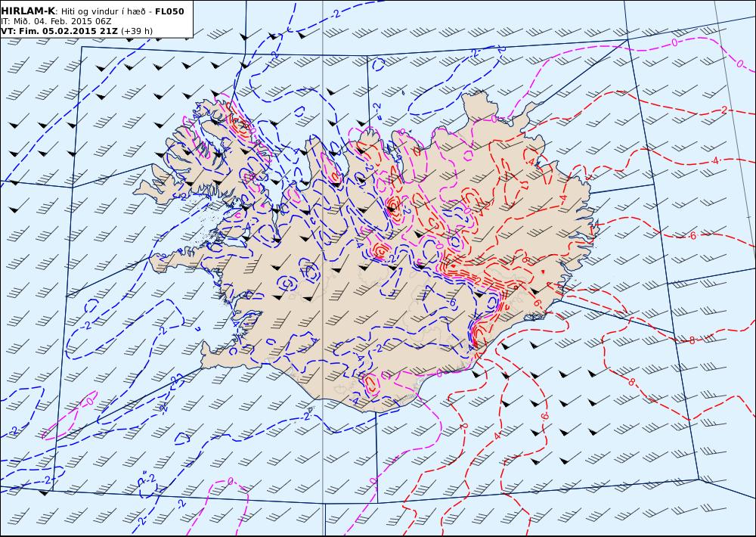The image size is (756, 537).
Task: Click the "VT: Fim. 05.02.2015 21Z" valid time
Action: 59,31
